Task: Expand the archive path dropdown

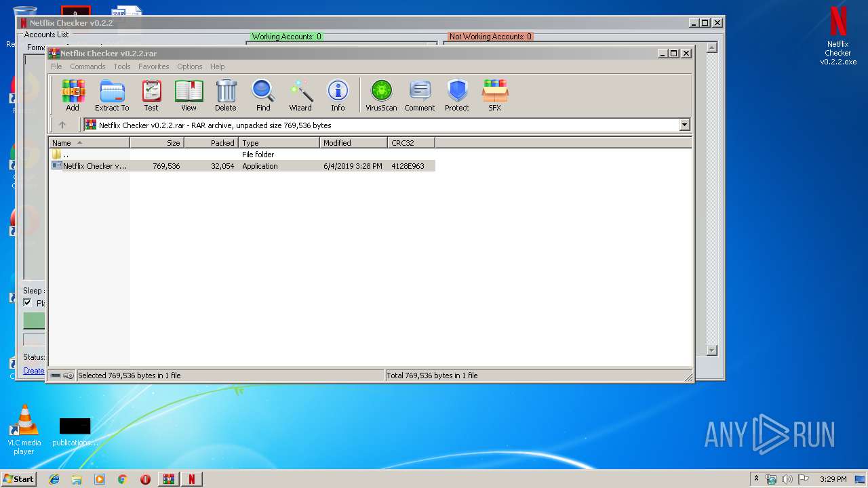Action: pos(684,125)
